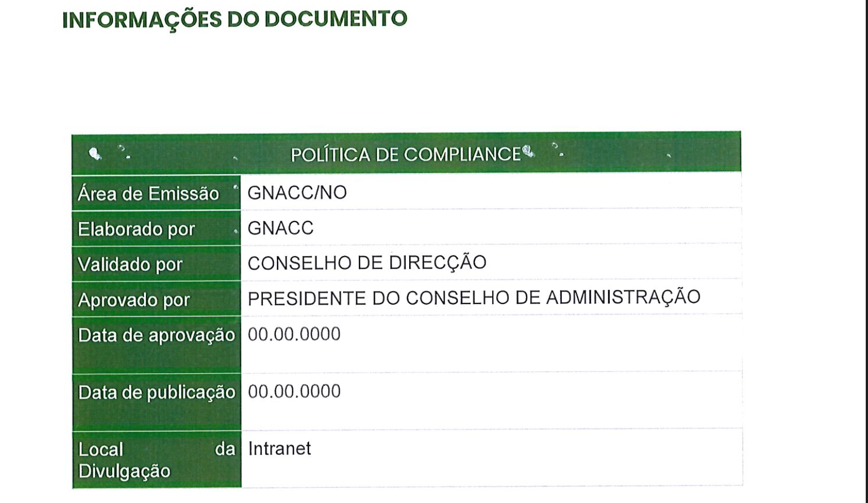Select the Intranet value
This screenshot has width=868, height=503.
click(279, 448)
